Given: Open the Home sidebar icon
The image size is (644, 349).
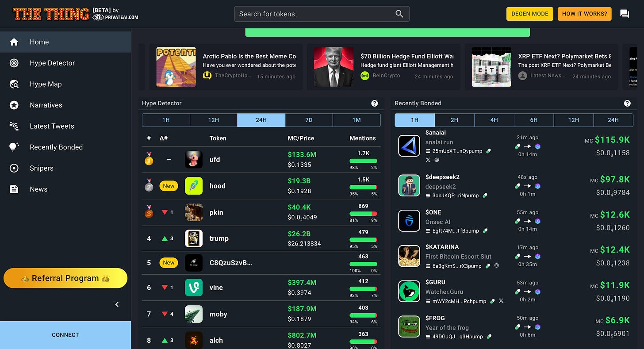Looking at the screenshot, I should tap(14, 42).
